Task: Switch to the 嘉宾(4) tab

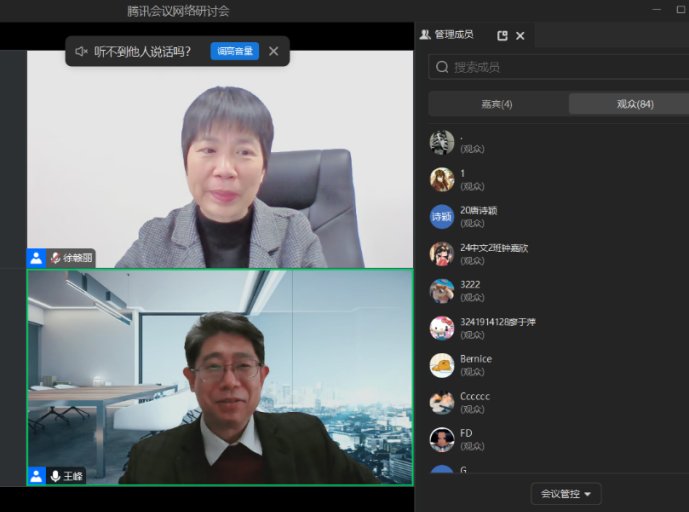Action: (497, 104)
